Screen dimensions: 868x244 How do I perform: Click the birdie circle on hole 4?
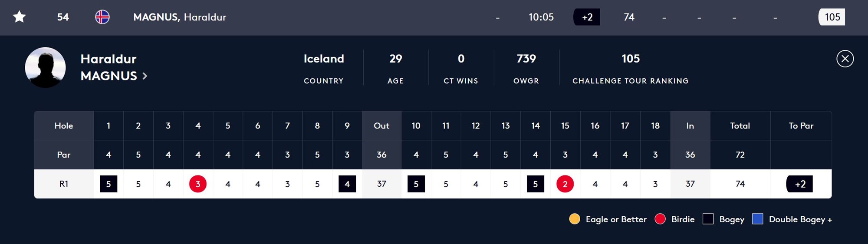tap(198, 184)
